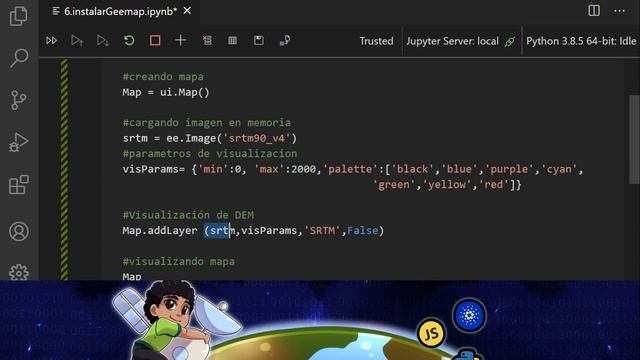Export notebook as Python file icon

[284, 40]
